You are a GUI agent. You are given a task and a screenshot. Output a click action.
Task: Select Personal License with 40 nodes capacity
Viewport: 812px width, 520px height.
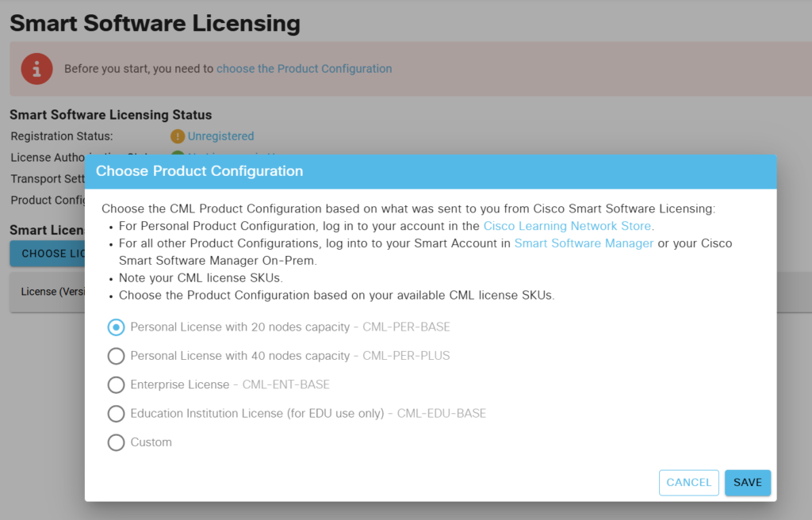[x=116, y=356]
